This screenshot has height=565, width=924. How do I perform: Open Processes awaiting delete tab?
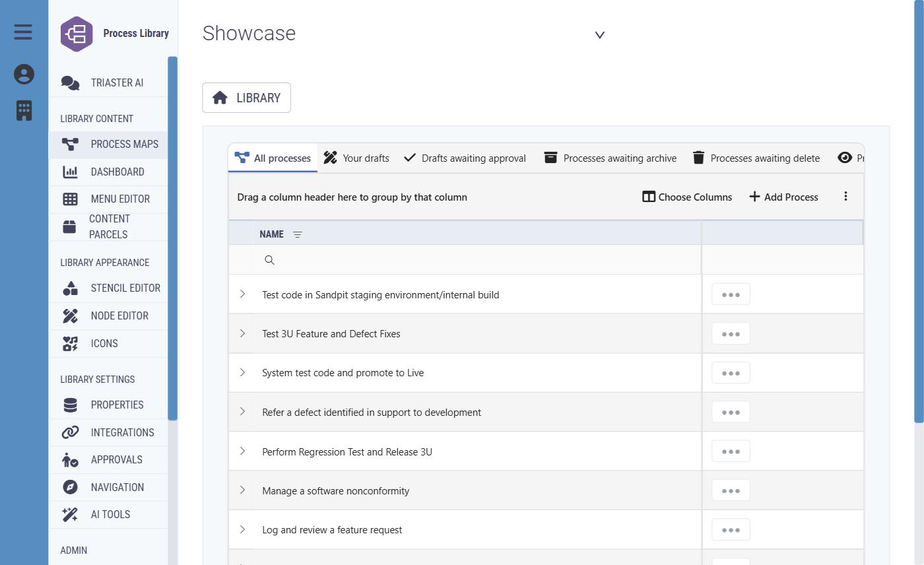pos(756,158)
